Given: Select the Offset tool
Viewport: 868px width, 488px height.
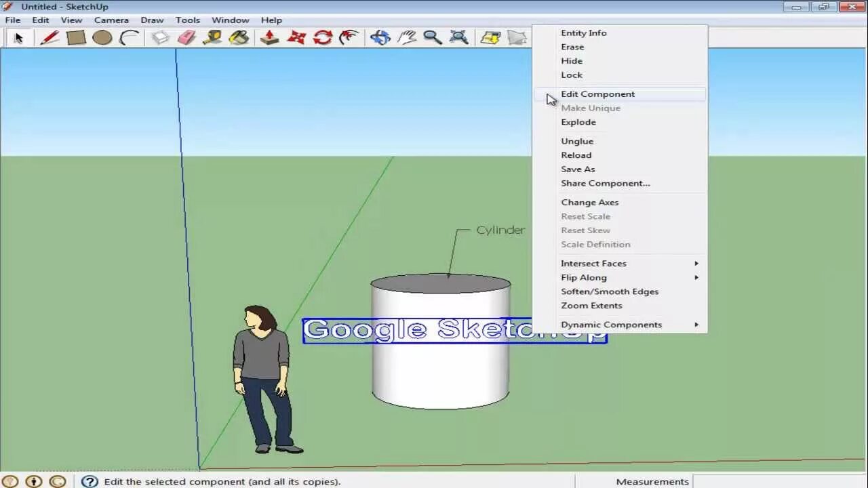Looking at the screenshot, I should click(349, 38).
